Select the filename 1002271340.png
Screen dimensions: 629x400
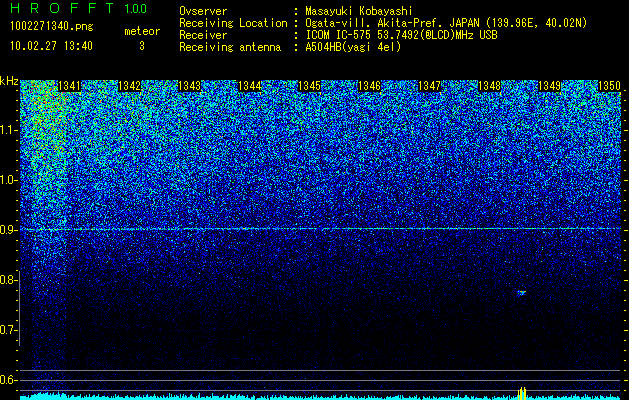click(52, 26)
